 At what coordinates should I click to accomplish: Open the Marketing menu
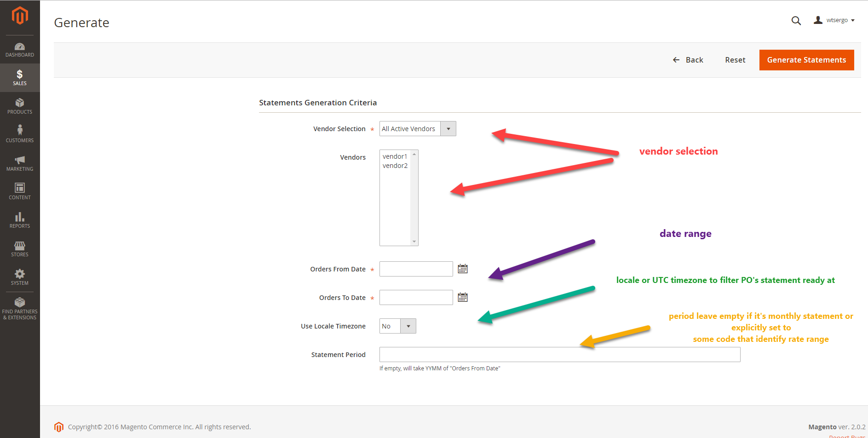tap(20, 163)
